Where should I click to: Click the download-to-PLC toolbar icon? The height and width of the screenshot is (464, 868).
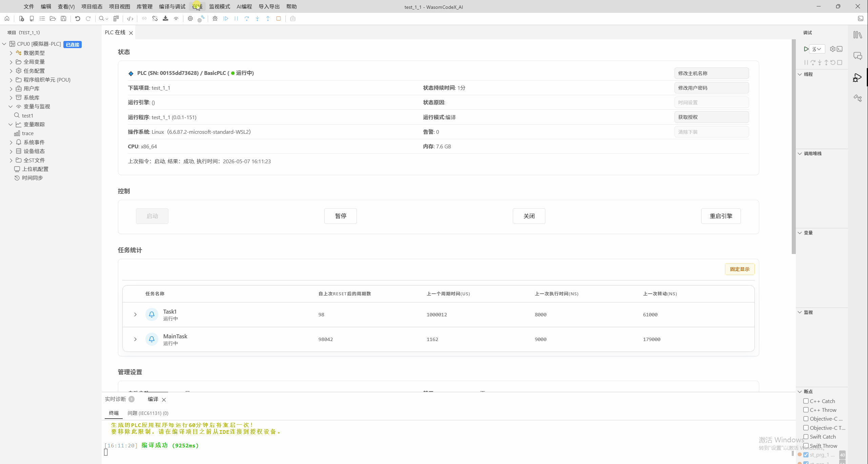pos(165,19)
